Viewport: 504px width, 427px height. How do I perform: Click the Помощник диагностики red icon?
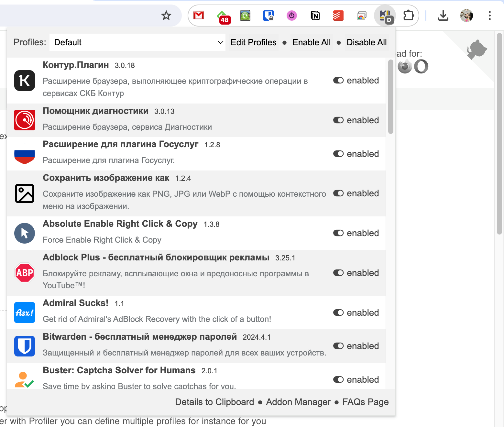point(25,120)
